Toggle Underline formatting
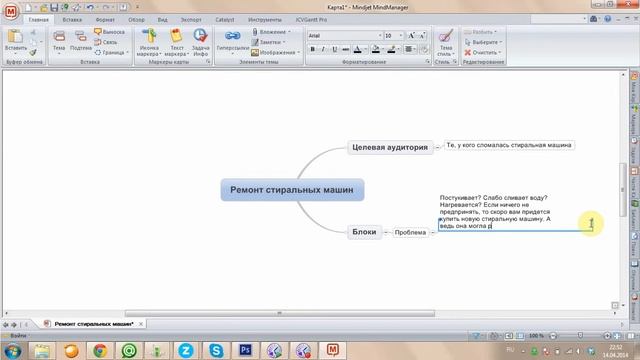 334,49
